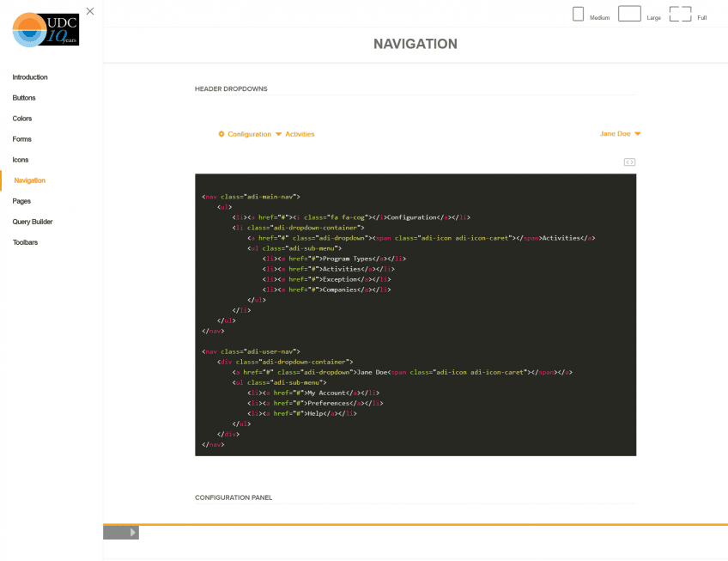Select the active Navigation item
The width and height of the screenshot is (728, 561).
[30, 180]
